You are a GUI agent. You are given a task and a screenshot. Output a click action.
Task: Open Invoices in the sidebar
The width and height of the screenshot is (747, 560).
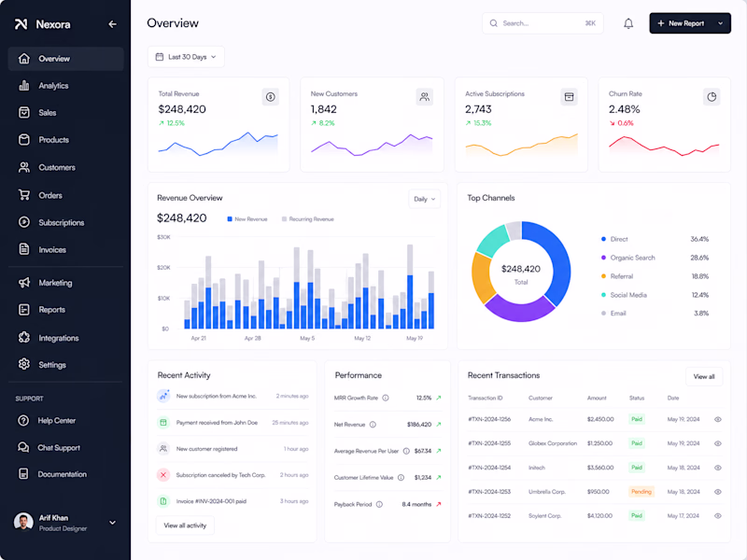(x=65, y=249)
